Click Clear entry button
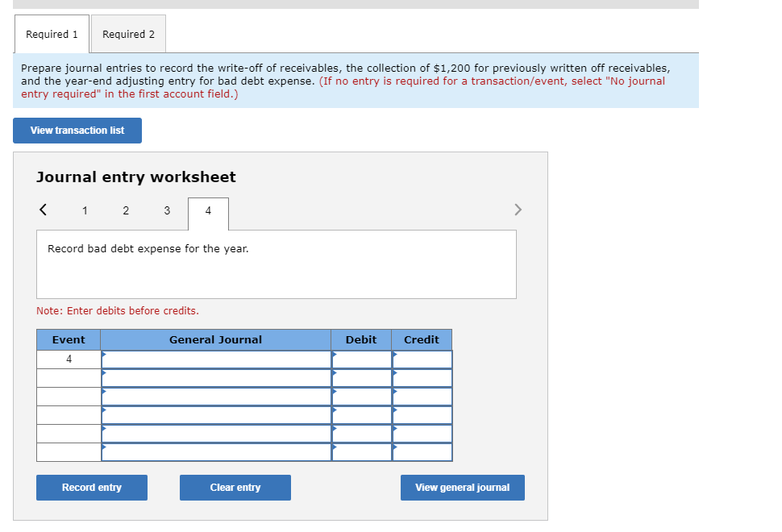Image resolution: width=782 pixels, height=532 pixels. coord(235,488)
